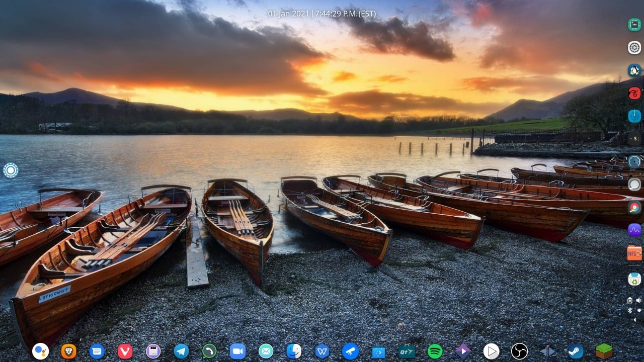This screenshot has height=362, width=644.
Task: Launch the purple diamond play-button app
Action: pyautogui.click(x=463, y=351)
